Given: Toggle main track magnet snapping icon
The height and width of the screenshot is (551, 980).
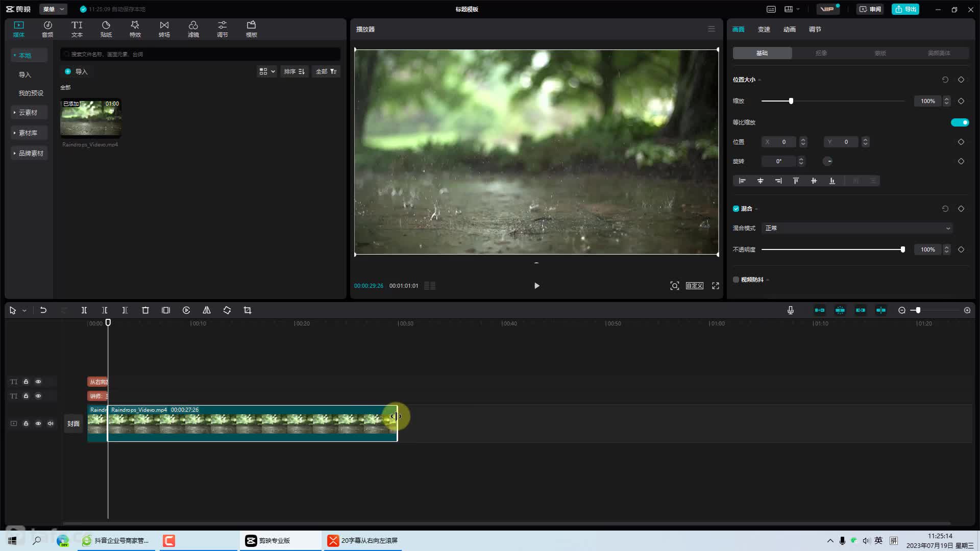Looking at the screenshot, I should tap(819, 310).
